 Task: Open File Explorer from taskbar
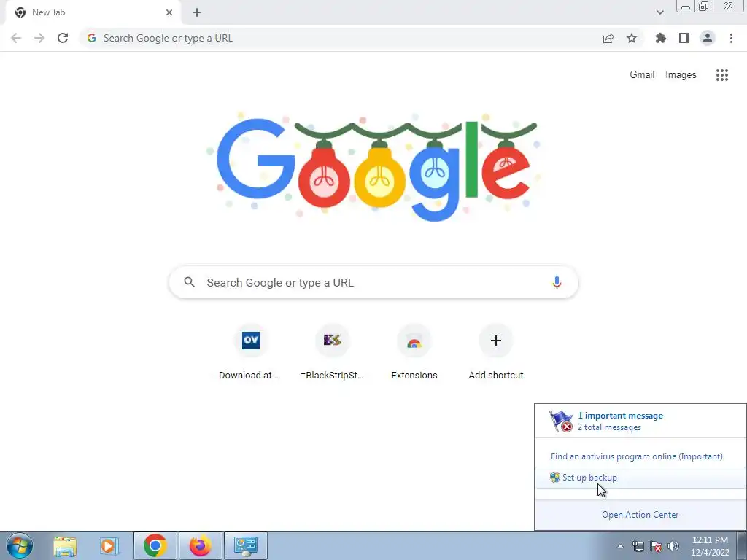(x=65, y=545)
